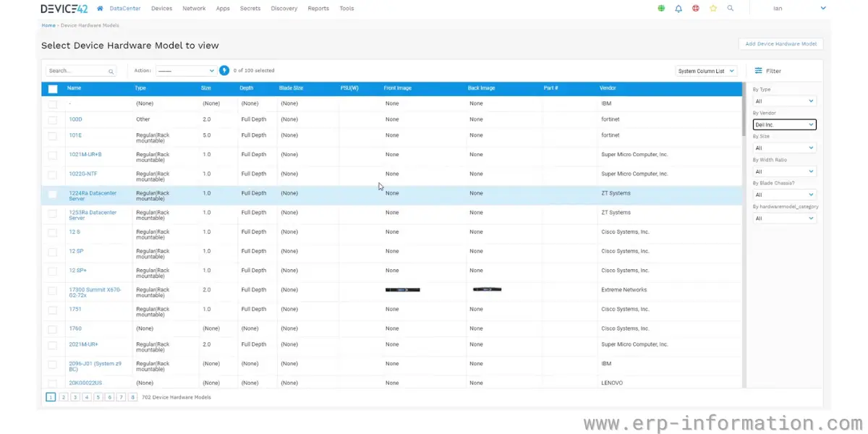Check the box for row 1760
The image size is (868, 434).
(52, 329)
